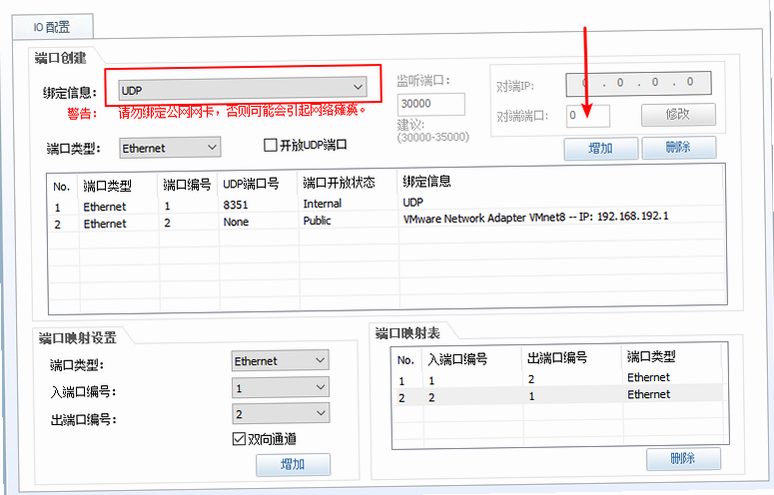Click 删除 button under 端口映射表

point(683,458)
